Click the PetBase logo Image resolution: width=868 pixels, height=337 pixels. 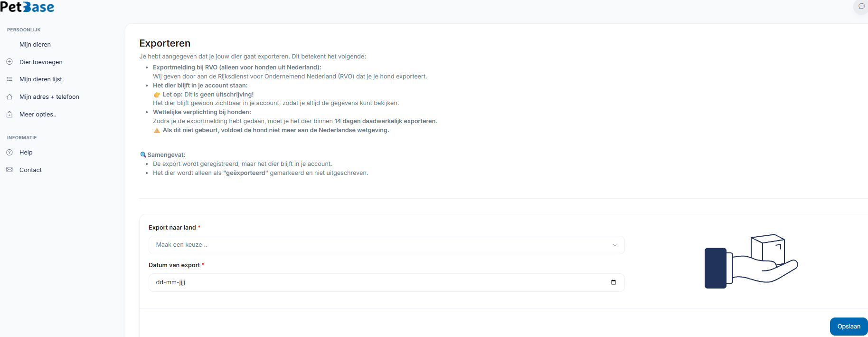point(27,7)
